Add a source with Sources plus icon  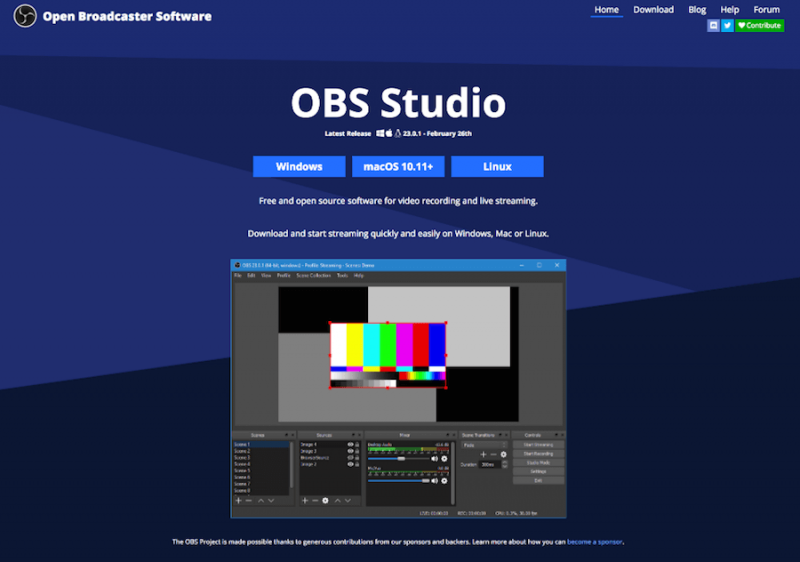[x=305, y=501]
